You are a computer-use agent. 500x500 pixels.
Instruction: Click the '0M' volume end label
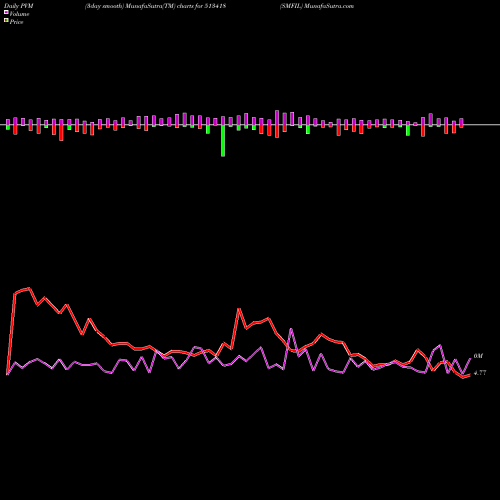click(x=478, y=356)
